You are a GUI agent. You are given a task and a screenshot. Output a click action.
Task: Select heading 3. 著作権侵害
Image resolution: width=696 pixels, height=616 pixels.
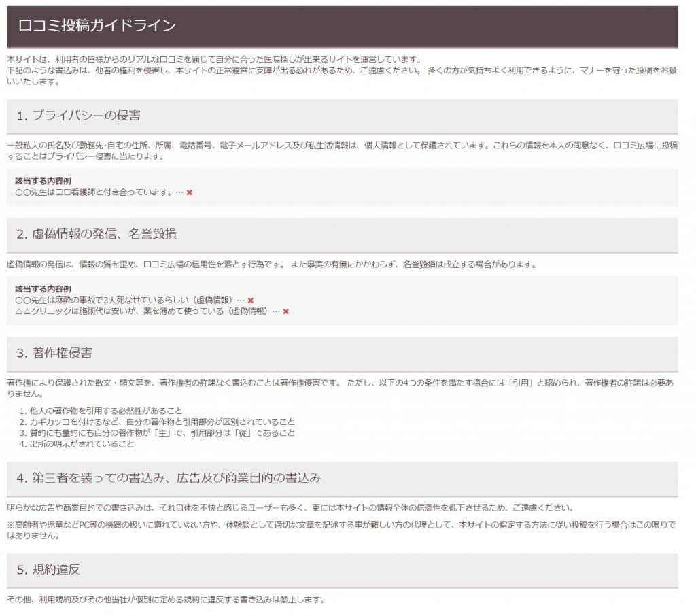(x=54, y=353)
